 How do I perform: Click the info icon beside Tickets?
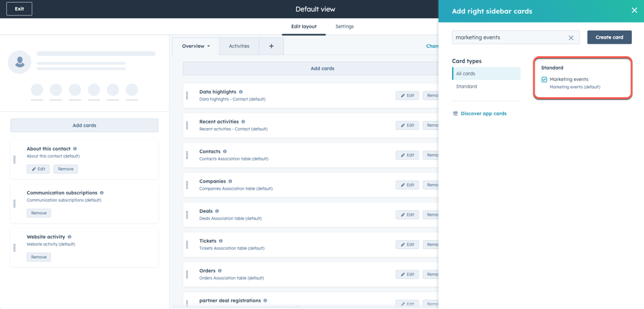[x=221, y=241]
